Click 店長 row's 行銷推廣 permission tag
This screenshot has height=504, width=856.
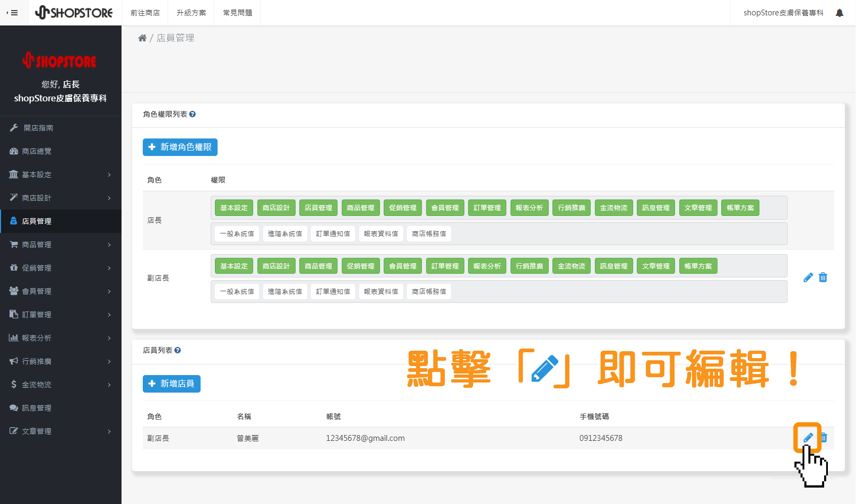point(572,208)
